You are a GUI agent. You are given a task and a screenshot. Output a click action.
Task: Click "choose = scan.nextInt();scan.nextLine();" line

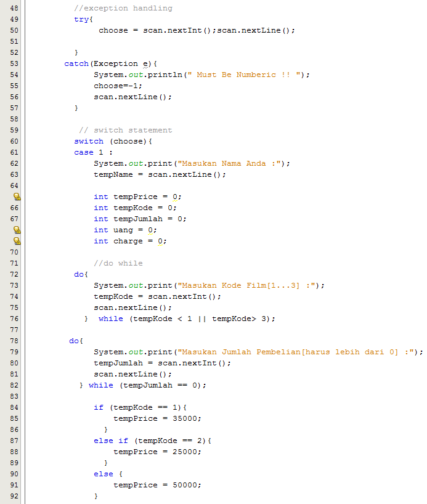(x=197, y=31)
